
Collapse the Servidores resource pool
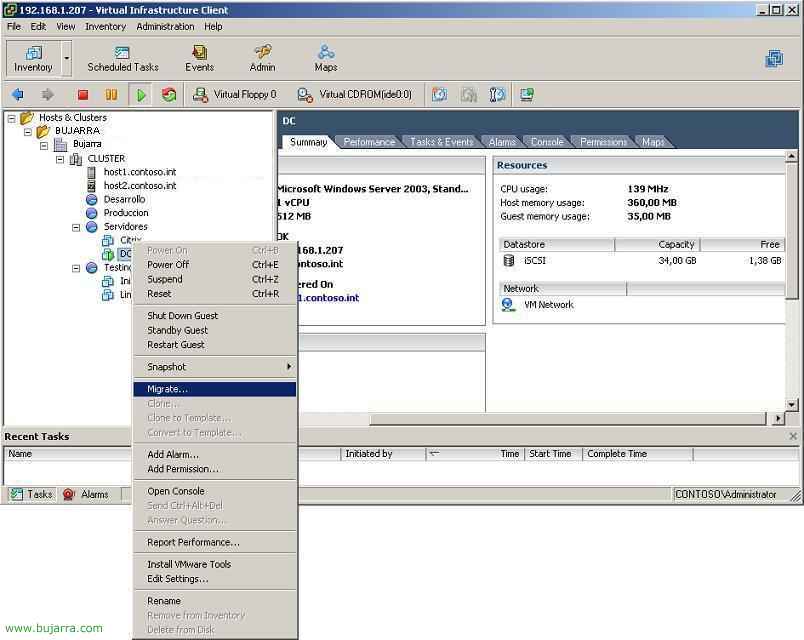pos(76,227)
